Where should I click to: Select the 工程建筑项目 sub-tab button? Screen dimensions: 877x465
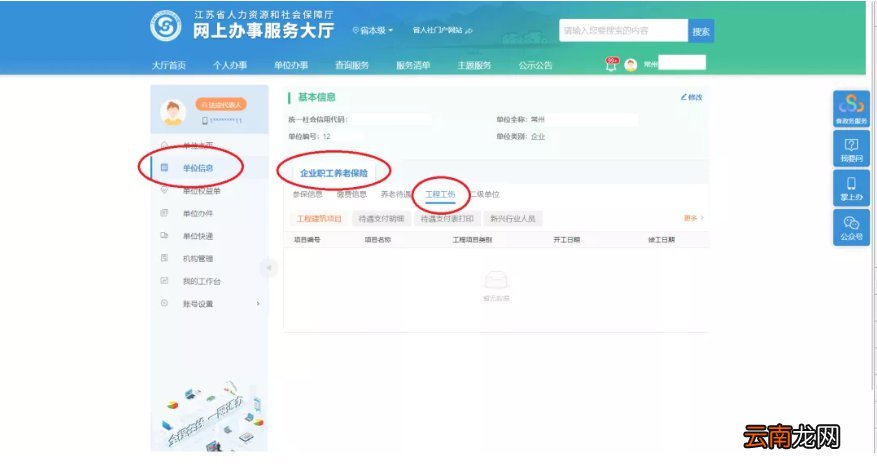point(319,218)
